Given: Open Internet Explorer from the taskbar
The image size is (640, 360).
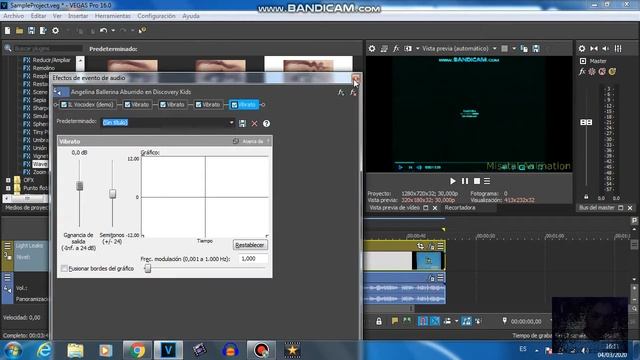Looking at the screenshot, I should (x=44, y=350).
